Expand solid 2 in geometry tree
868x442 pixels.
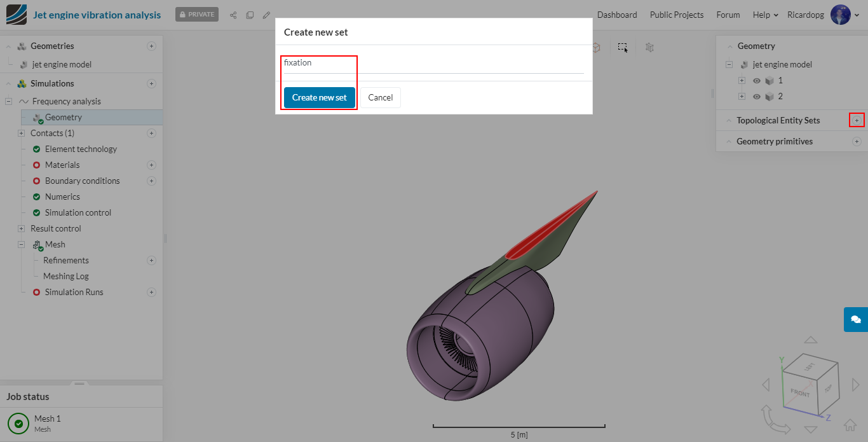pos(742,96)
